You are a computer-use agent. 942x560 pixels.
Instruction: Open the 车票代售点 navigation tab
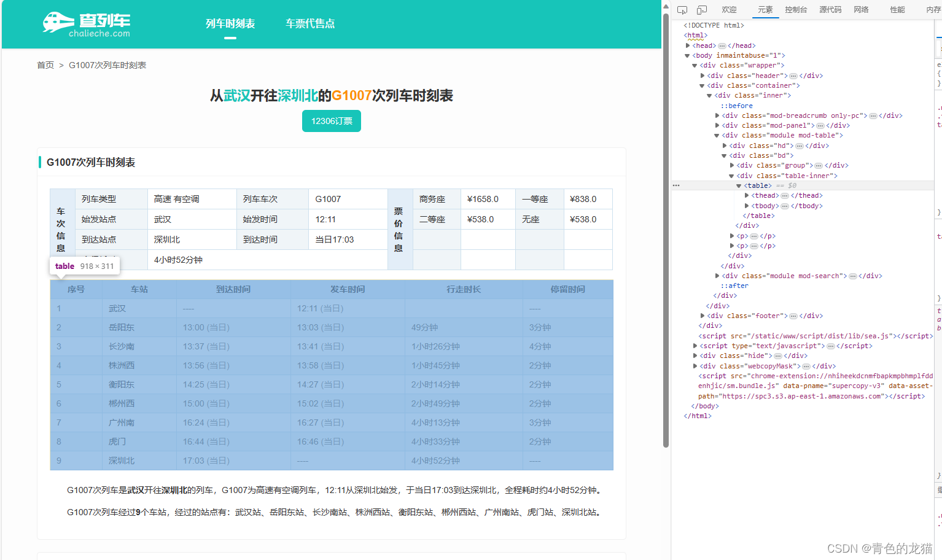click(x=310, y=23)
